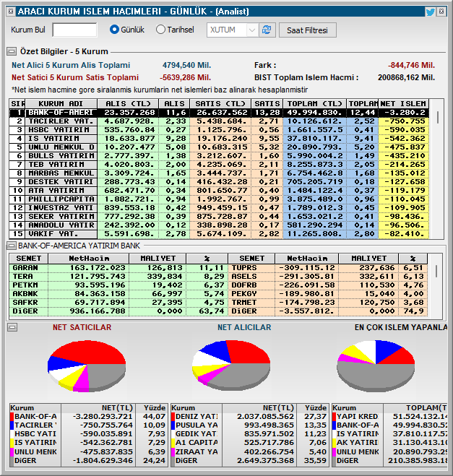Click the Twitter share icon in title bar

pos(430,12)
